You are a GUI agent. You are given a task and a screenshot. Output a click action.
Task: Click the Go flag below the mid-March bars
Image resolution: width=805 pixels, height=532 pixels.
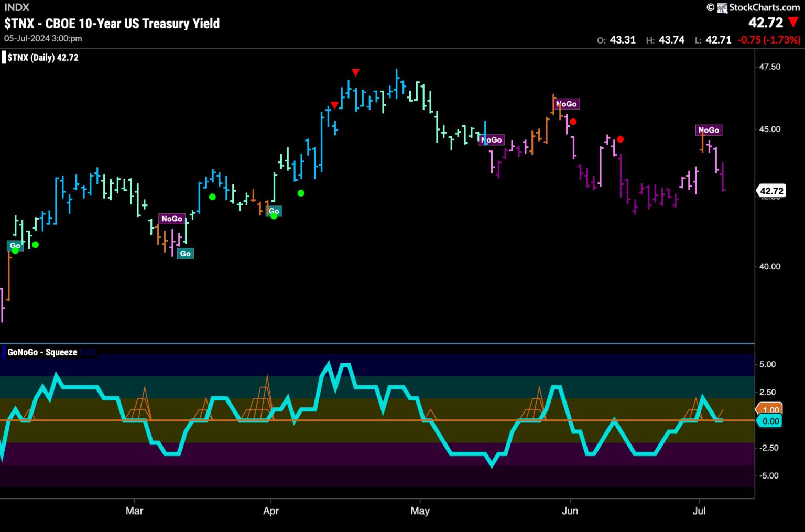point(185,254)
